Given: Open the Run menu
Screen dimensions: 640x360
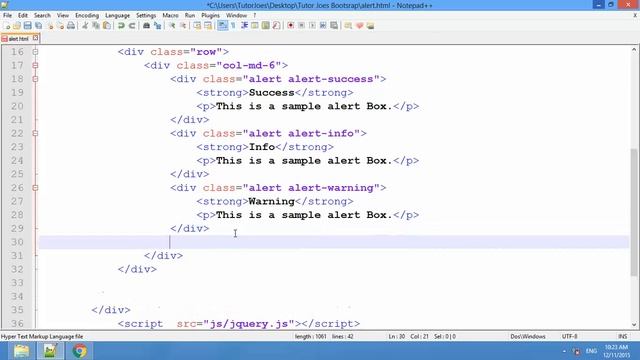Looking at the screenshot, I should [190, 16].
